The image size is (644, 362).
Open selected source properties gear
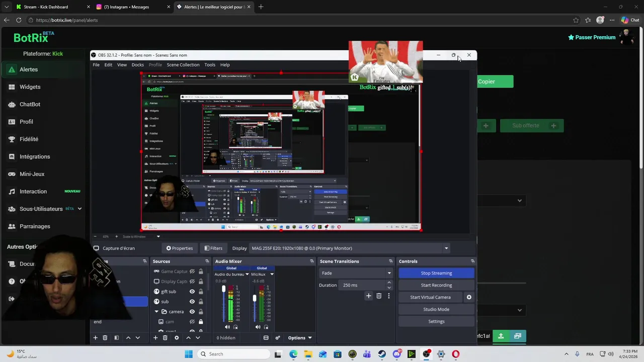click(x=177, y=338)
